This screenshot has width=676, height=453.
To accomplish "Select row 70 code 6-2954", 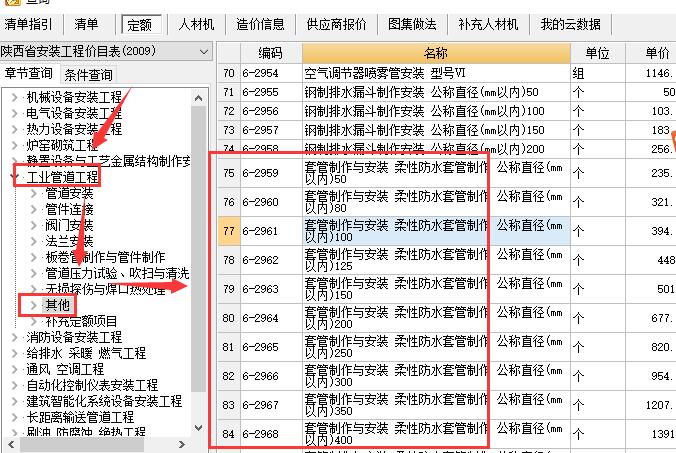I will point(260,73).
